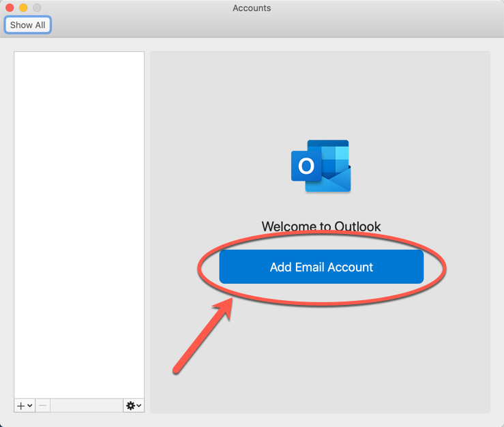The width and height of the screenshot is (504, 427).
Task: Expand the chevron next to plus icon
Action: [30, 406]
